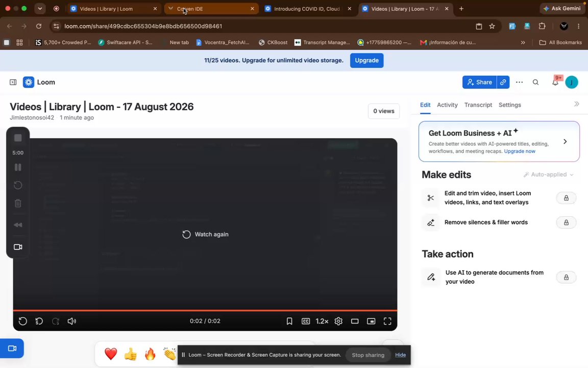This screenshot has width=588, height=368.
Task: Skip back five seconds in the player
Action: pyautogui.click(x=39, y=321)
